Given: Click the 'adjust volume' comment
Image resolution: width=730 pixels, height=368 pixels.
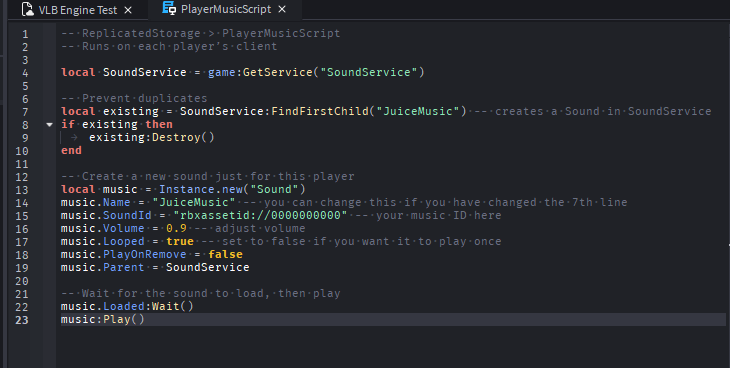Looking at the screenshot, I should [x=250, y=228].
